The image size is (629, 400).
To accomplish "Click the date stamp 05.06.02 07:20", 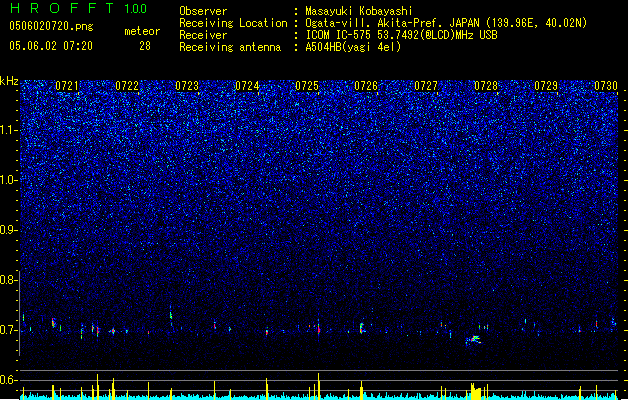I will (x=51, y=46).
